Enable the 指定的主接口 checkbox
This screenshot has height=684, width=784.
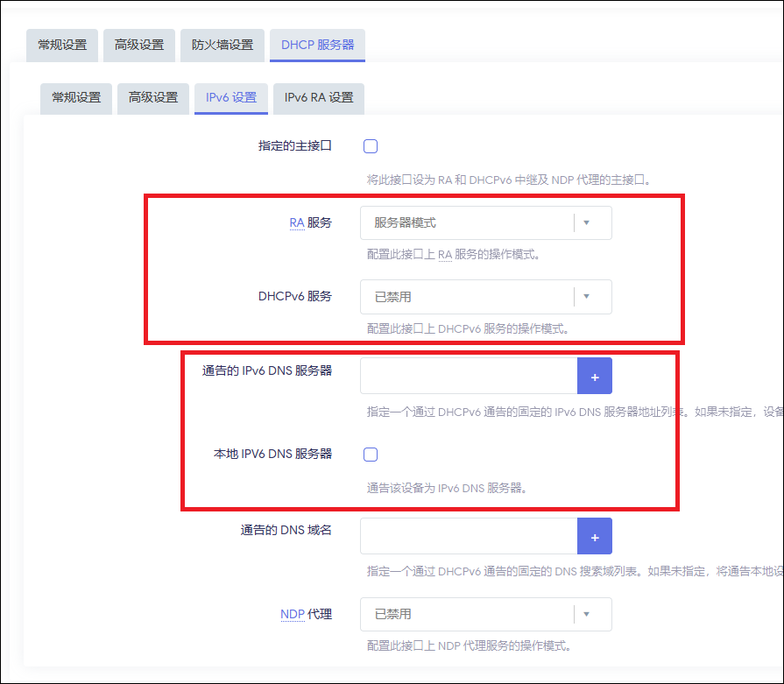tap(371, 146)
